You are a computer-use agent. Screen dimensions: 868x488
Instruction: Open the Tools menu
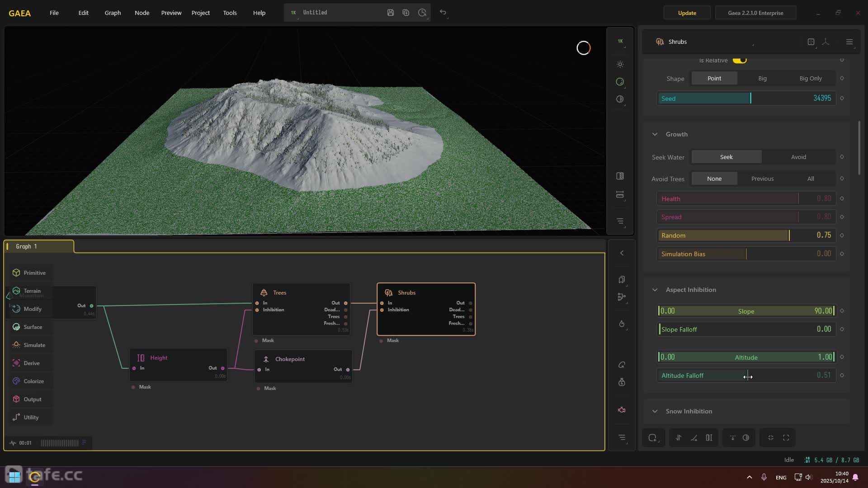pos(230,13)
